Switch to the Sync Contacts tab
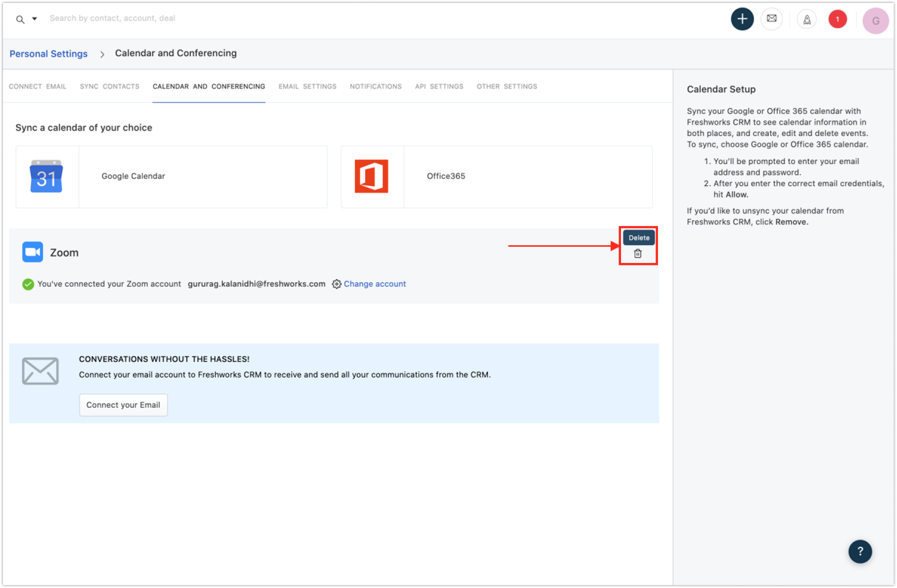 109,86
